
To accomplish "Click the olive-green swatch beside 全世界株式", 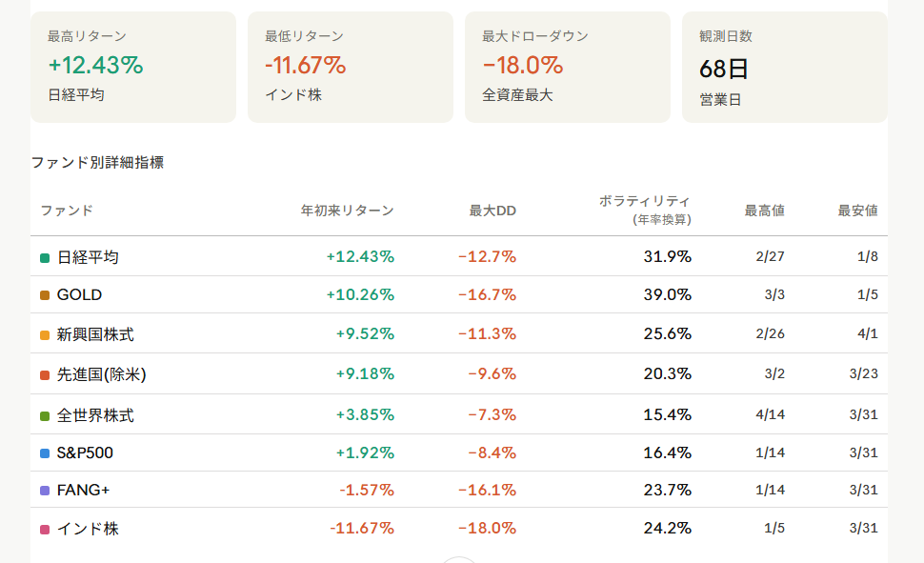I will (x=45, y=416).
